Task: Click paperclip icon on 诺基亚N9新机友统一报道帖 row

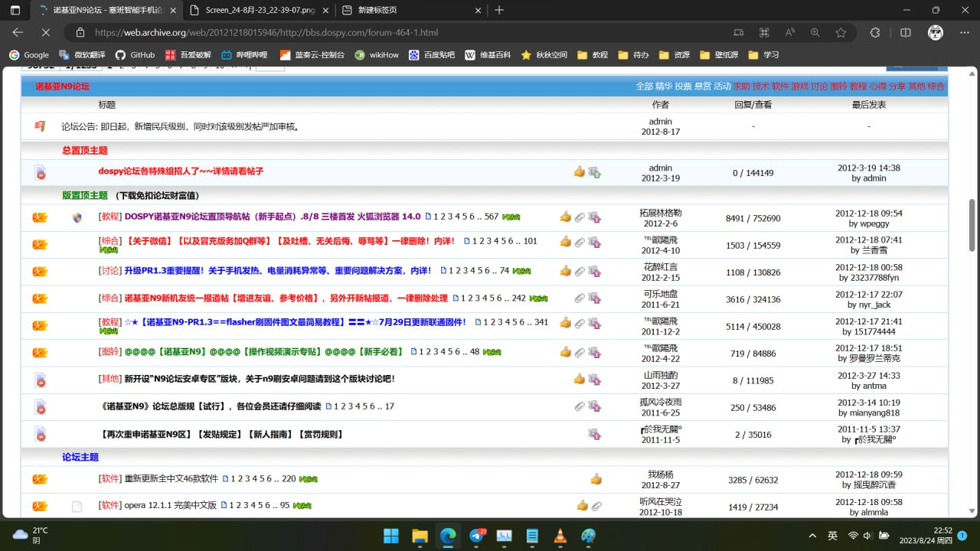Action: tap(580, 298)
